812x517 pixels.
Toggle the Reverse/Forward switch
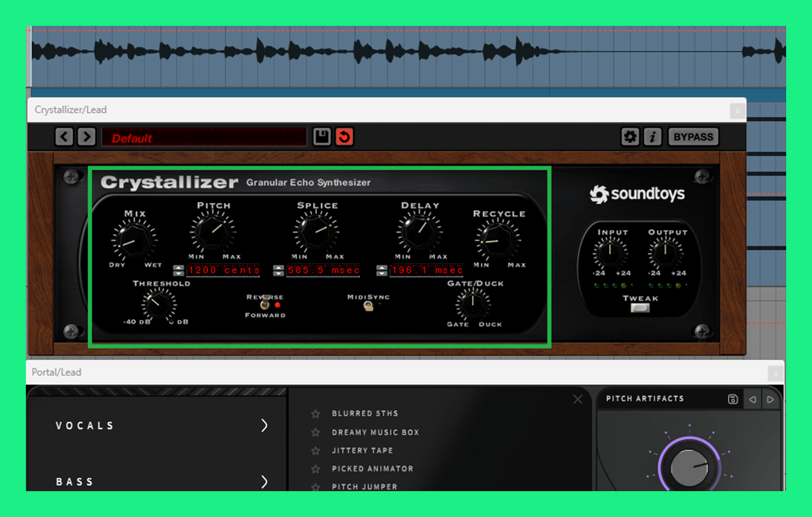pos(264,302)
